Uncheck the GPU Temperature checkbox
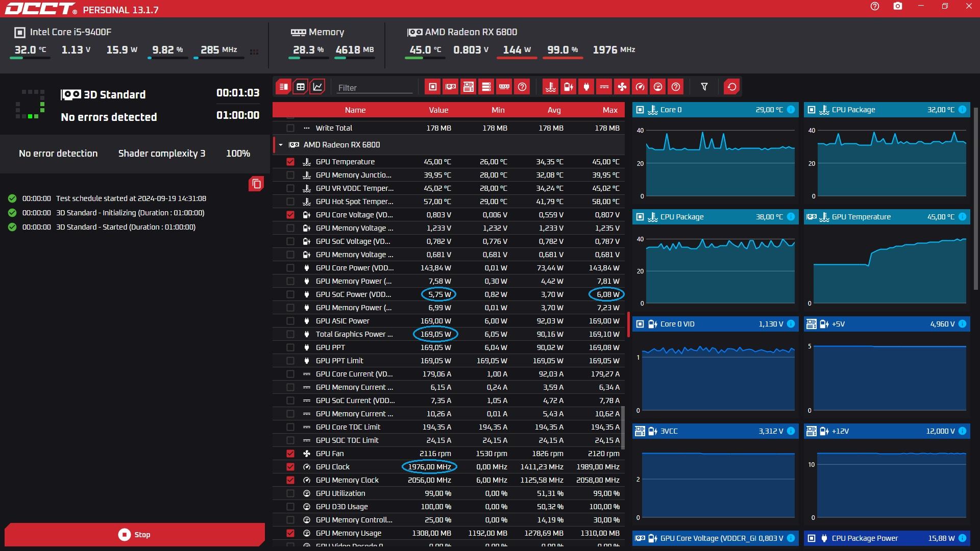 point(290,162)
